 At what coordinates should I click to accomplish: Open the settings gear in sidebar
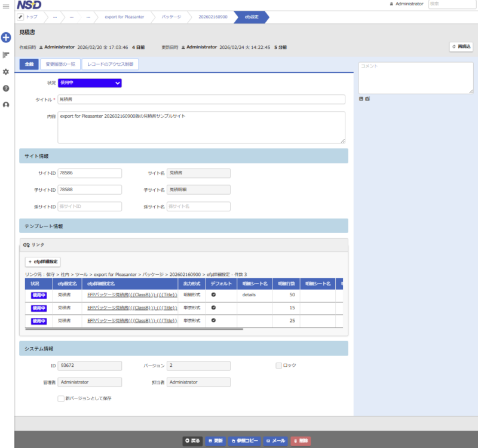tap(6, 72)
